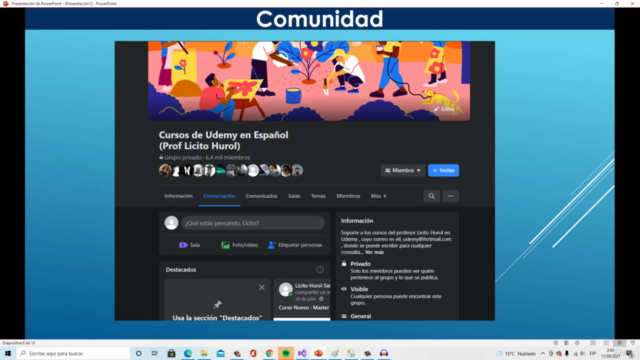Switch to Normal view in status bar
Image resolution: width=640 pixels, height=360 pixels.
[x=593, y=343]
